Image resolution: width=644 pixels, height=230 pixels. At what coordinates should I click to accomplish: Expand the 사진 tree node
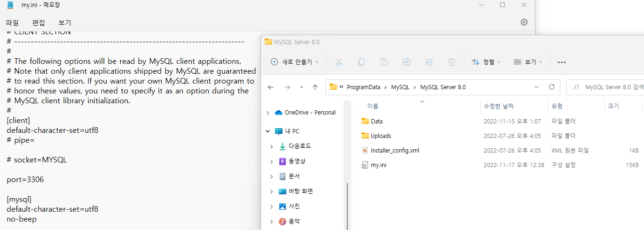pyautogui.click(x=272, y=207)
